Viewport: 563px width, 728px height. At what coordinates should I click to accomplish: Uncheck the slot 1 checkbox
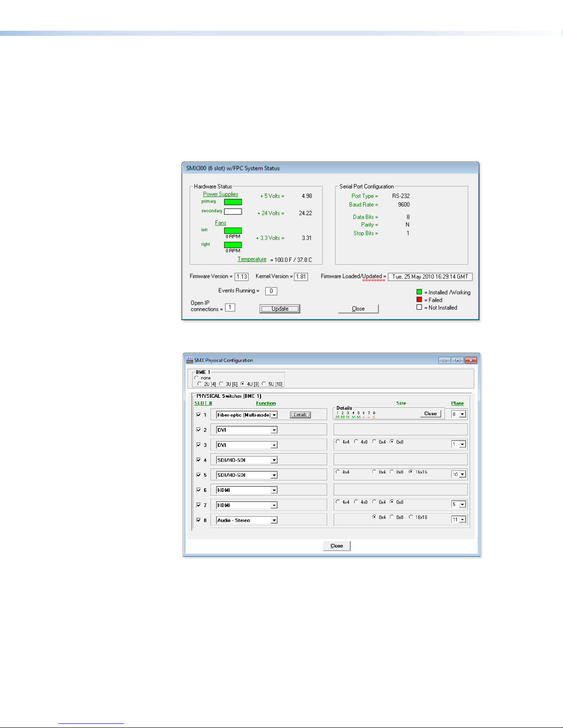pos(199,414)
